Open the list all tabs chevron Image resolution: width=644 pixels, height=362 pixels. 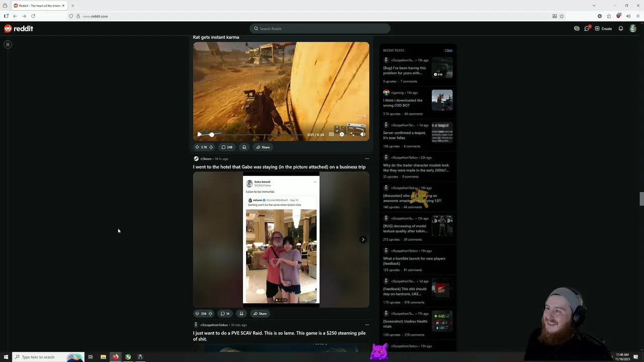(594, 6)
